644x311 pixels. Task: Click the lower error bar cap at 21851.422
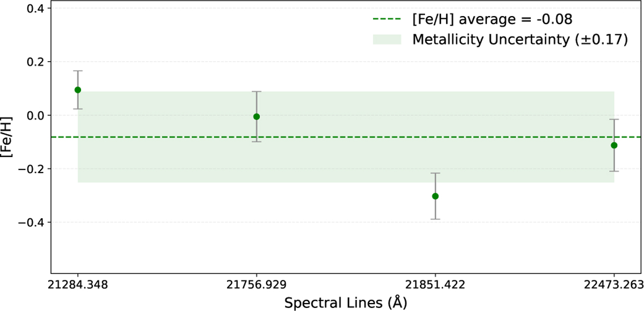[435, 219]
